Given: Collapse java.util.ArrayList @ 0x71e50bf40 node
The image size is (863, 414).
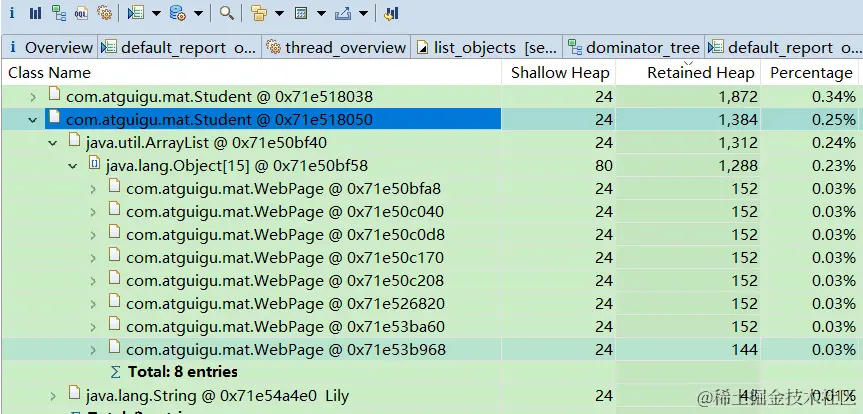Looking at the screenshot, I should [x=53, y=143].
